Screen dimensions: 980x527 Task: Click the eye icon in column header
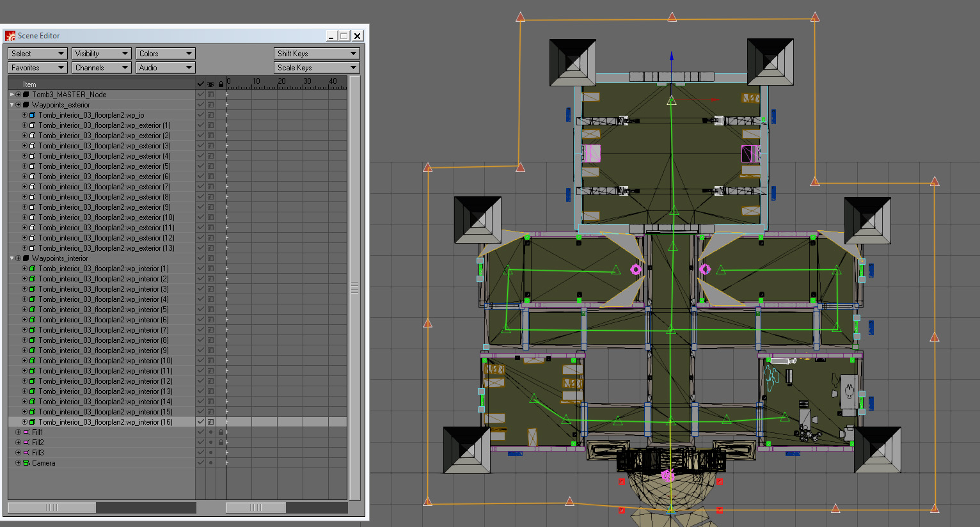click(x=210, y=84)
